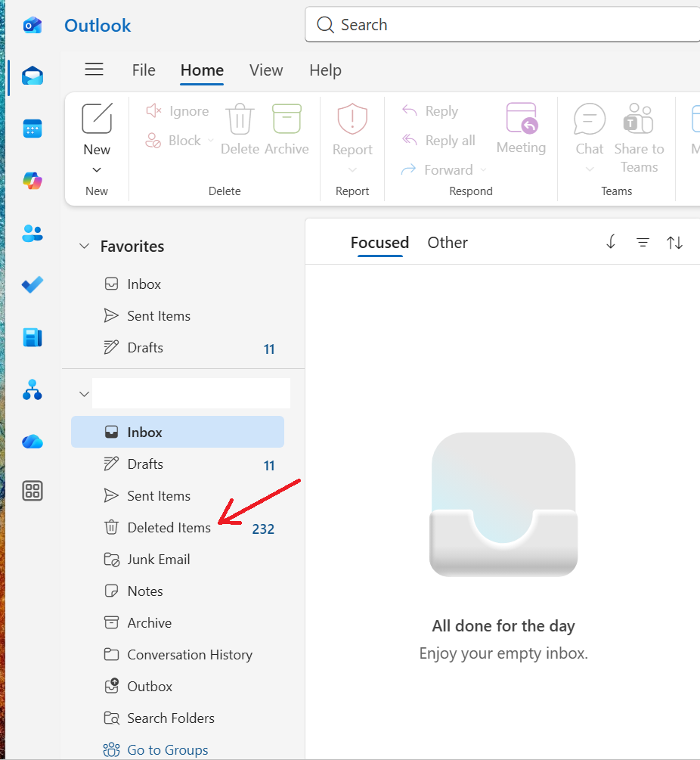The height and width of the screenshot is (760, 700).
Task: Open the Mail app in sidebar
Action: click(x=33, y=76)
